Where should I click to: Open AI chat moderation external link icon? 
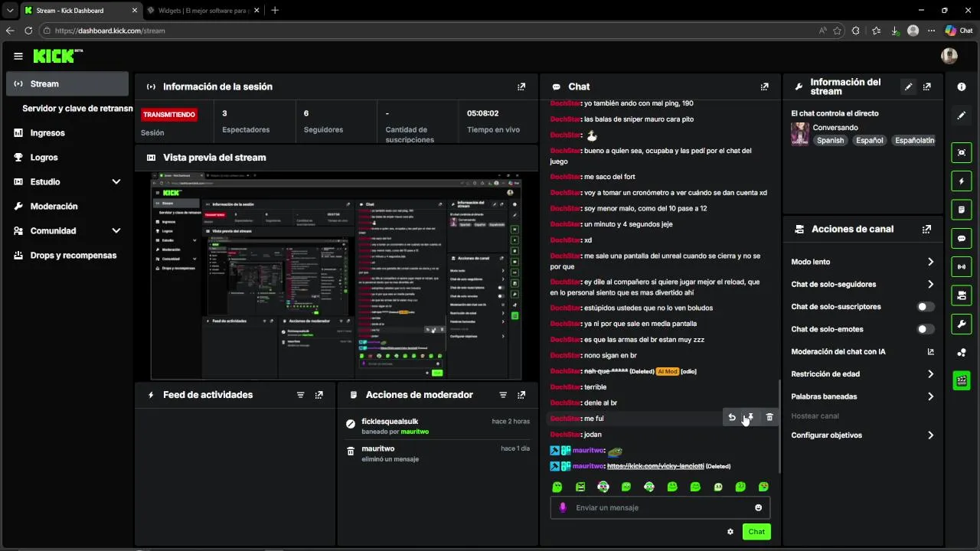click(x=930, y=352)
